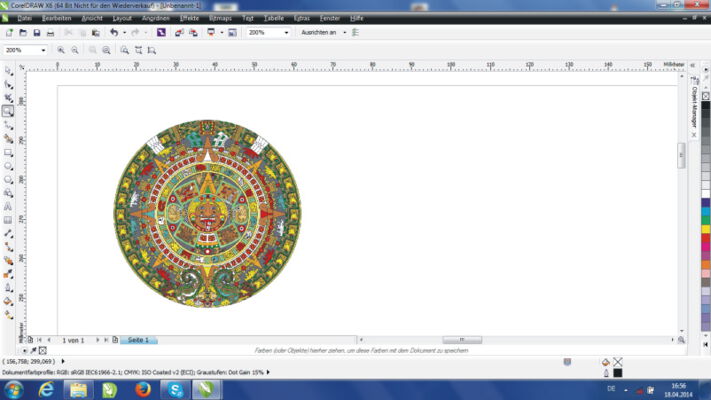Click the Undo arrow icon
The width and height of the screenshot is (711, 400).
[x=114, y=33]
